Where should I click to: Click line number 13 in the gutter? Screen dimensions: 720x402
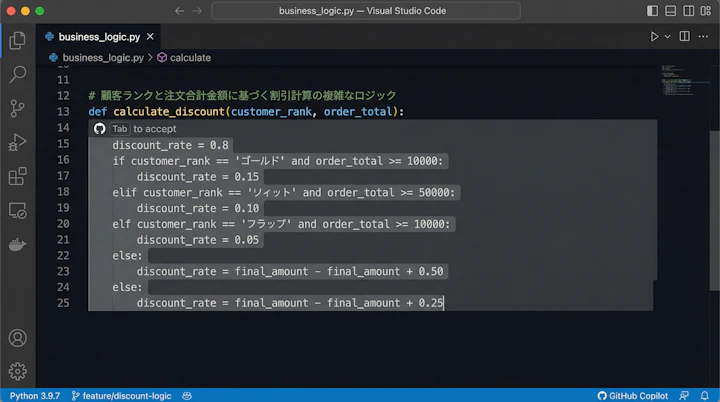click(63, 112)
